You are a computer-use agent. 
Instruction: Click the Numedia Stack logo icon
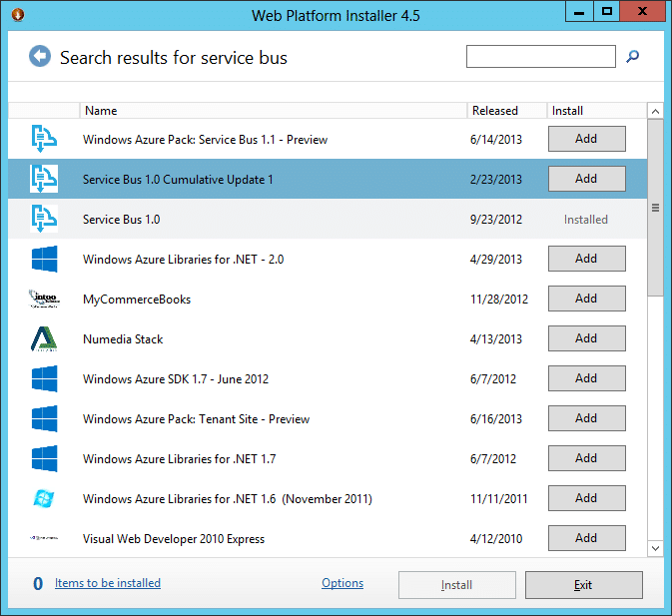[x=44, y=338]
